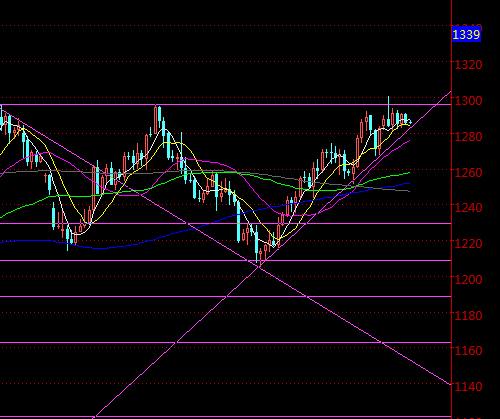Click the 1240 price axis label
This screenshot has height=419, width=500.
[469, 208]
